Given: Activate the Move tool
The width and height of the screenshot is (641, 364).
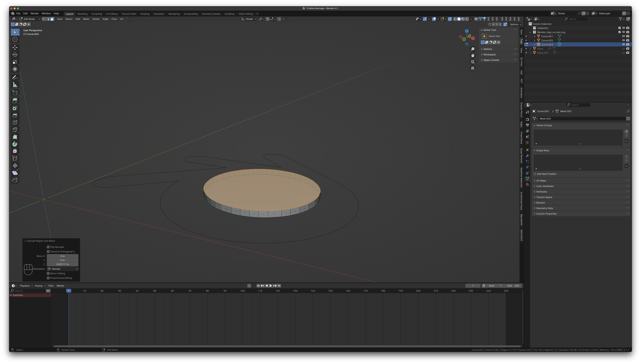Looking at the screenshot, I should (x=15, y=47).
